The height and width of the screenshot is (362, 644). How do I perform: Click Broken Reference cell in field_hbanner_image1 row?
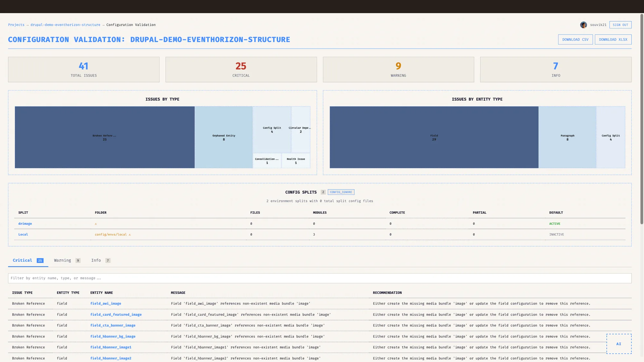click(28, 347)
